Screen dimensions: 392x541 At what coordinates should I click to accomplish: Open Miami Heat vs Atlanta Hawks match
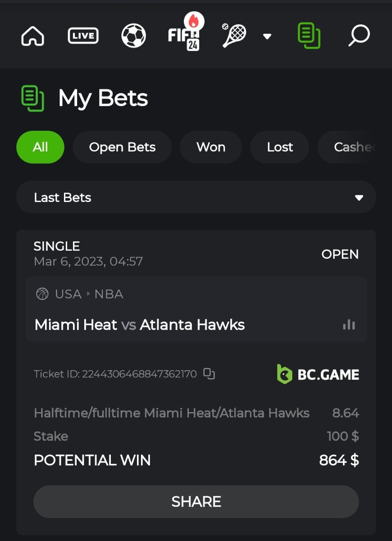click(140, 325)
